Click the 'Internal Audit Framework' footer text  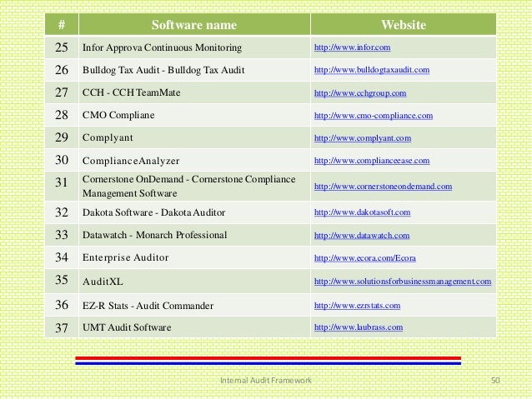pos(266,381)
